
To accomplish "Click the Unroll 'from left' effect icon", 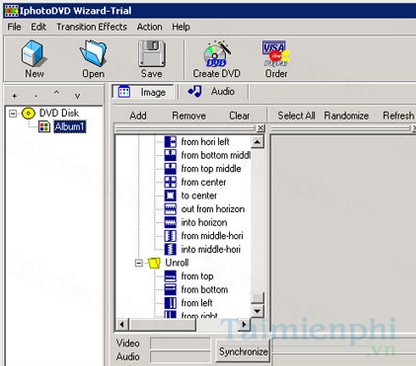I will (x=170, y=303).
